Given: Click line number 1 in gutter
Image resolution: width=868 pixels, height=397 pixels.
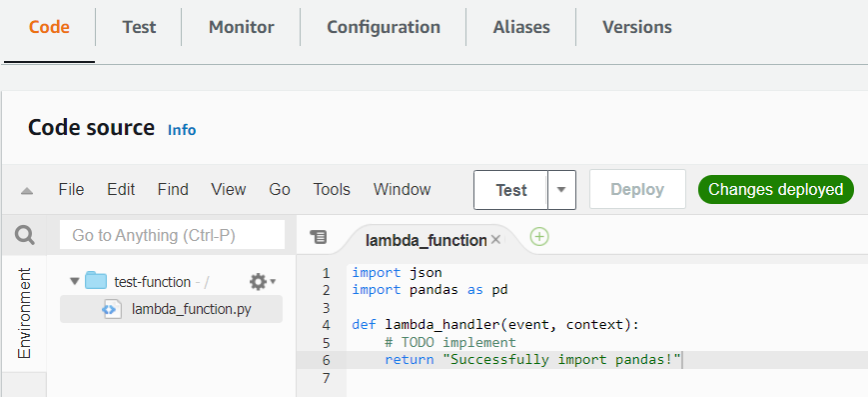Looking at the screenshot, I should 326,273.
